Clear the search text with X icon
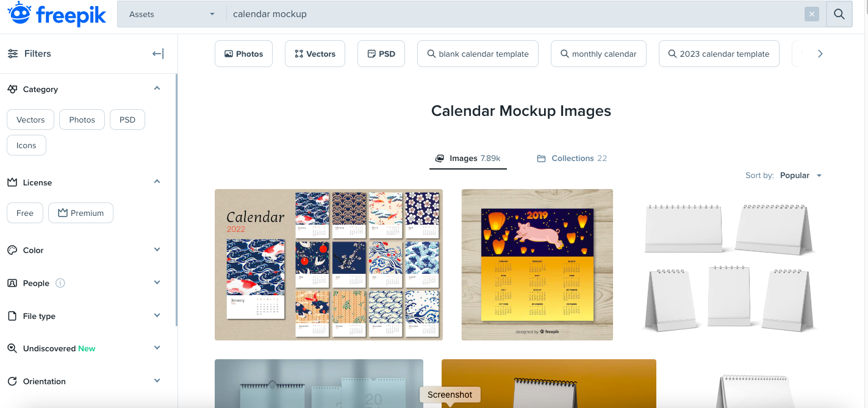This screenshot has width=868, height=408. (811, 14)
